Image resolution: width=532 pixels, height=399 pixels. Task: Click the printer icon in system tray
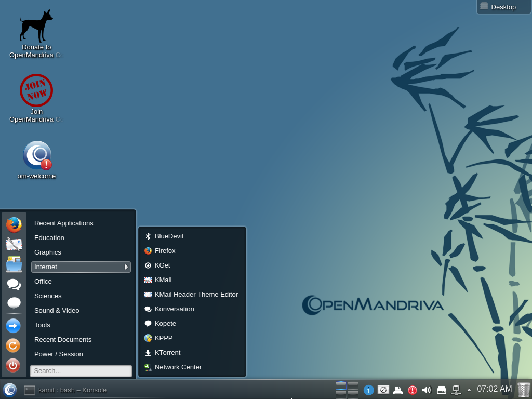(x=398, y=390)
